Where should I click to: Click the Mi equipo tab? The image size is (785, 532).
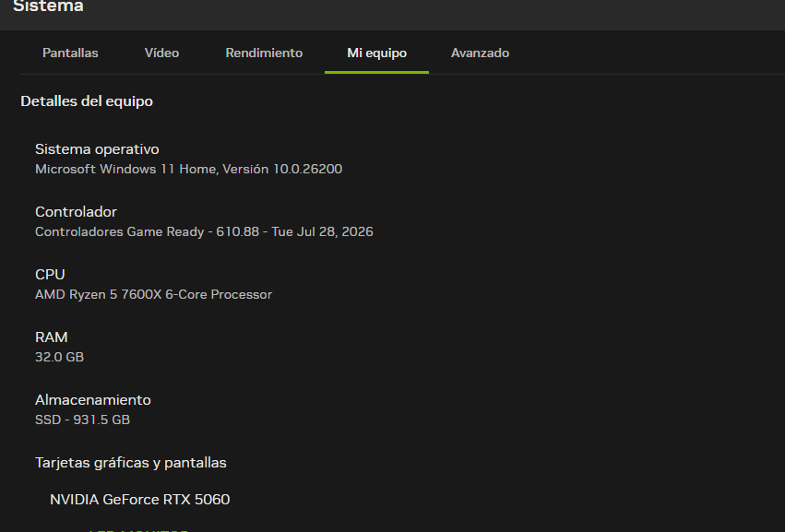pyautogui.click(x=376, y=53)
